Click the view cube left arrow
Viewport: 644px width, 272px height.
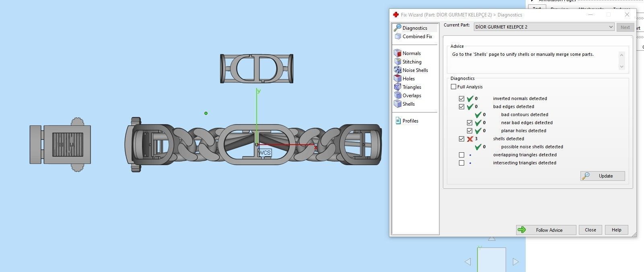point(467,262)
